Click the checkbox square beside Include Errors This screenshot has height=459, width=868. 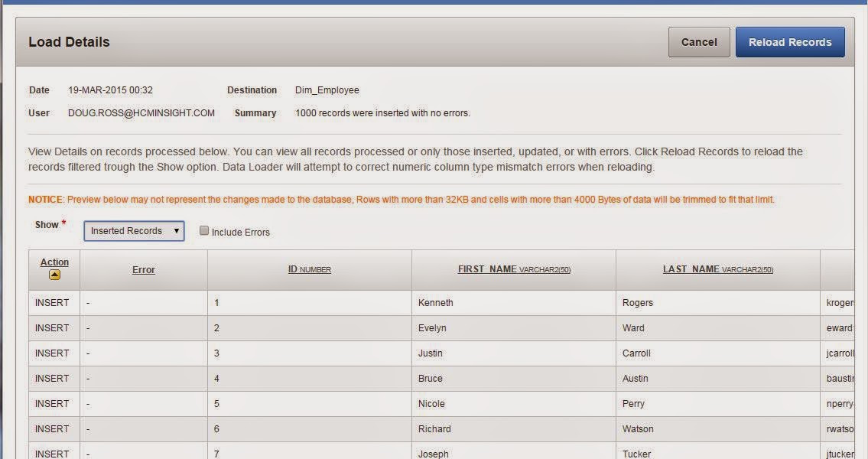tap(203, 230)
